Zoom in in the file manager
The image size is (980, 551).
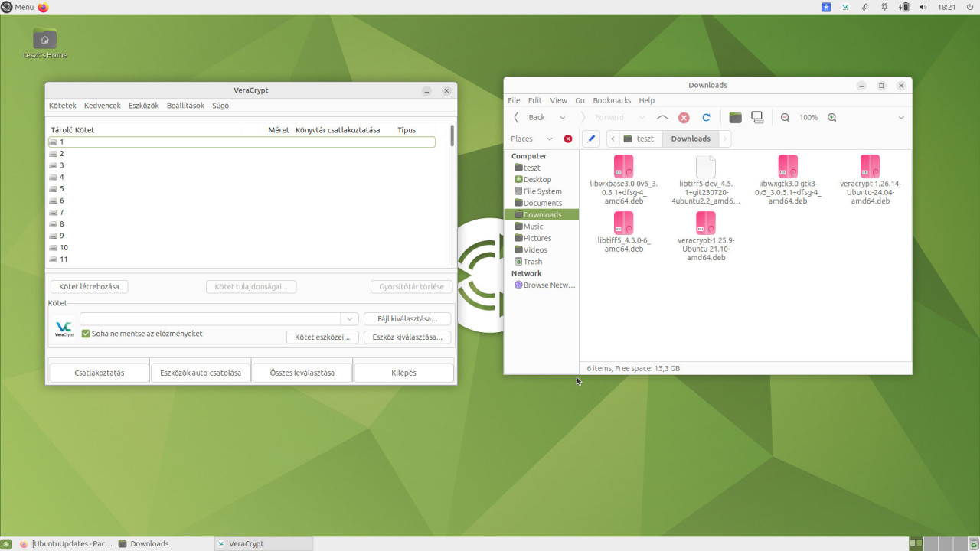(x=831, y=117)
